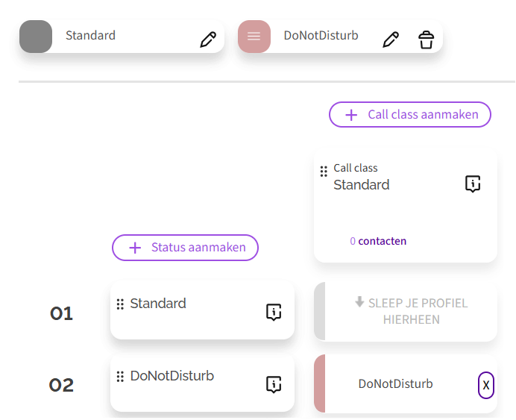Viewport: 516px width, 420px height.
Task: Click the assigned DoNotDisturb profile cell
Action: tap(395, 384)
